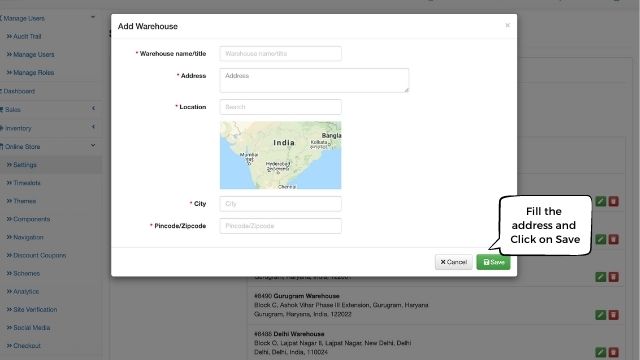Open Discount Coupons in the sidebar

coord(39,256)
